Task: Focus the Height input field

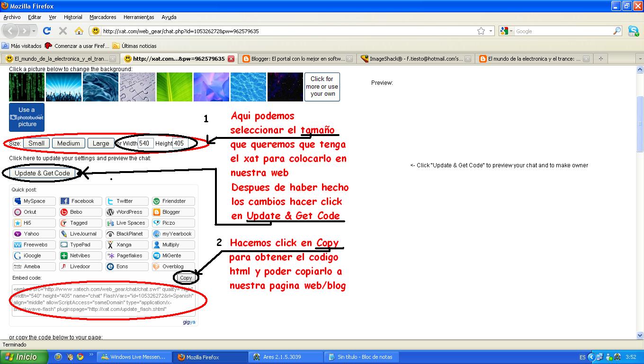Action: (180, 143)
